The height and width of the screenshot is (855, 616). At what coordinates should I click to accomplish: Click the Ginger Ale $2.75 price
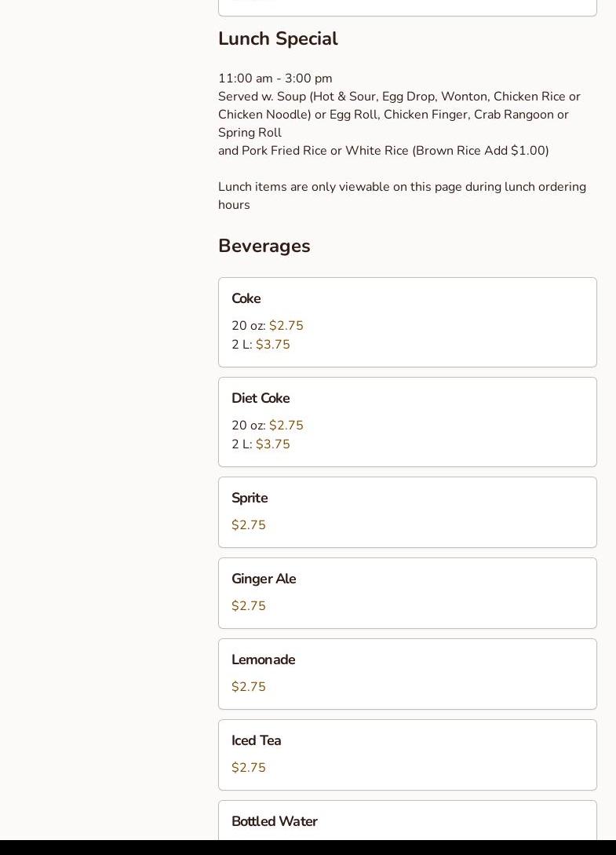pos(249,606)
